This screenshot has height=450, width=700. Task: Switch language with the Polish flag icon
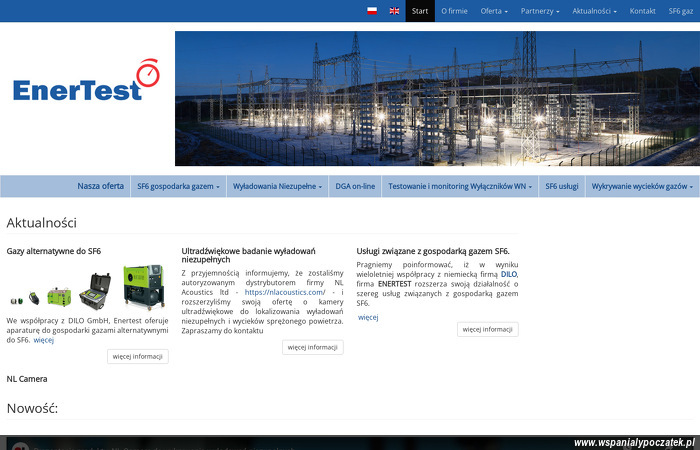coord(371,11)
